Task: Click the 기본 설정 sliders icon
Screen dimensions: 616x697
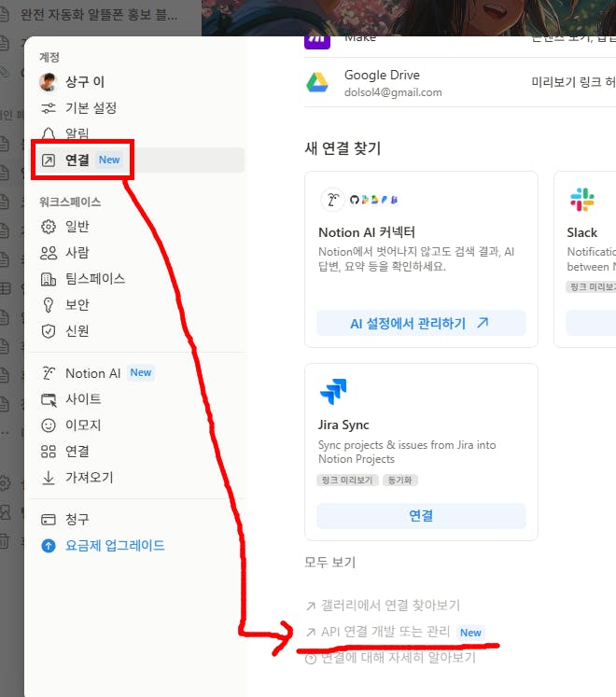Action: [x=48, y=107]
